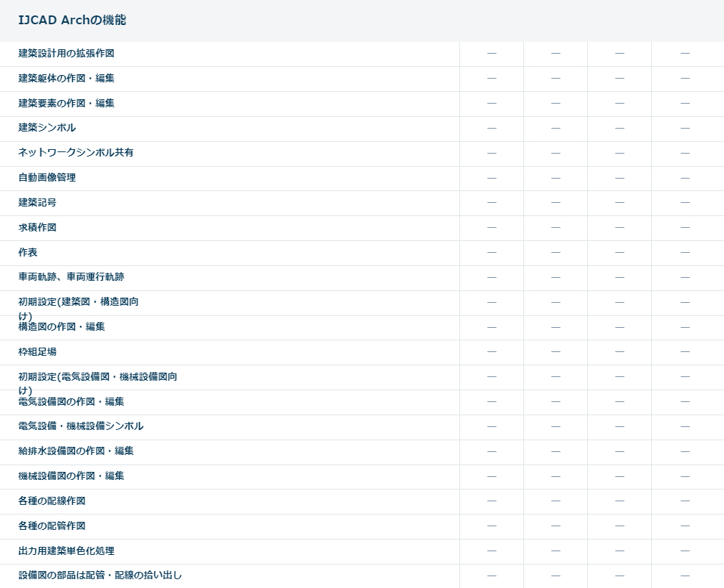Select the 自動画像管理 row label
724x588 pixels.
pyautogui.click(x=47, y=178)
